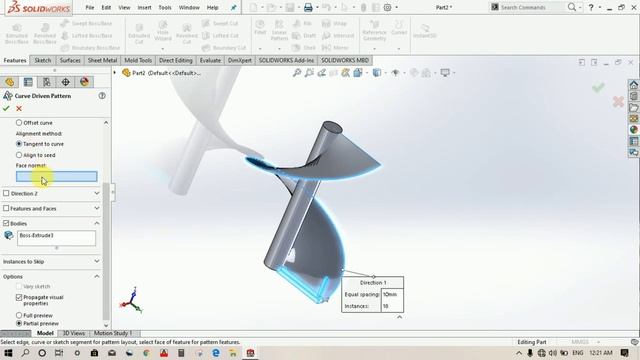Switch to the Sheet Metal tab

pyautogui.click(x=102, y=60)
